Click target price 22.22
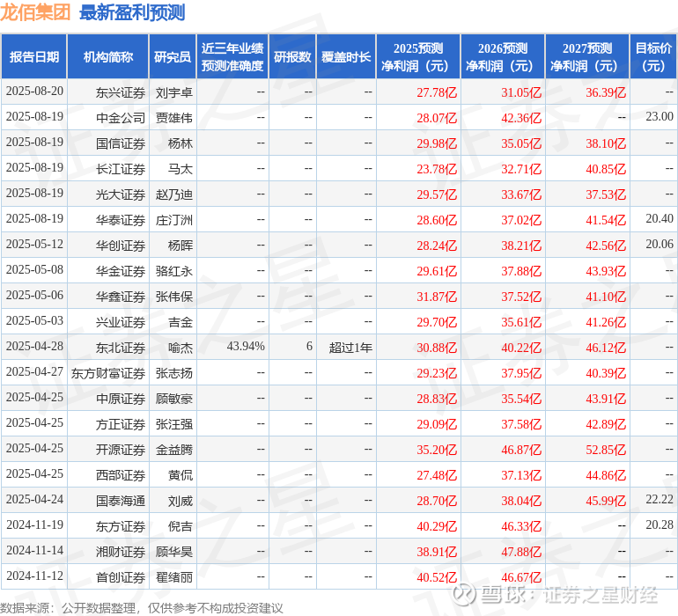 coord(660,499)
